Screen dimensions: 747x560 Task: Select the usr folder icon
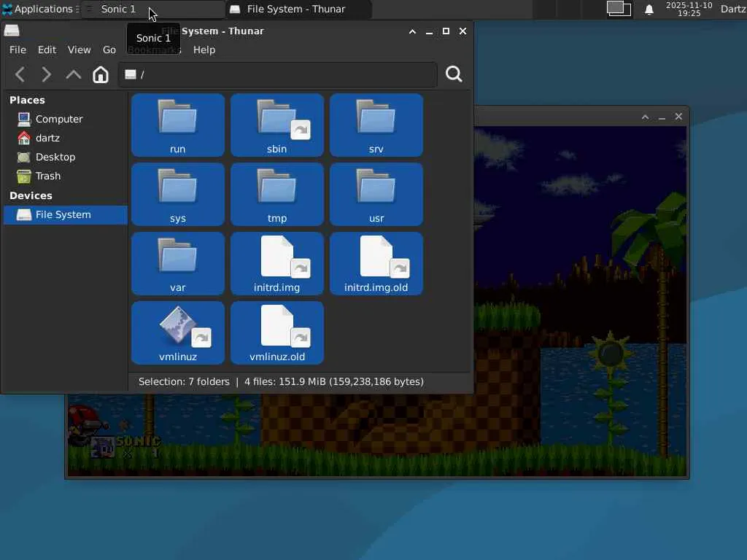pyautogui.click(x=376, y=187)
